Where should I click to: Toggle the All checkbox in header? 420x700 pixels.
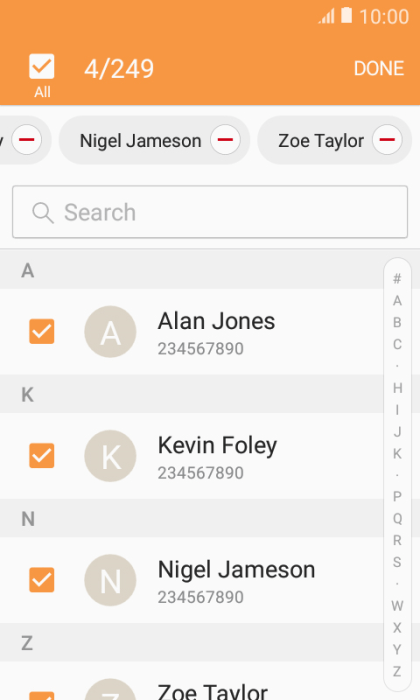[42, 67]
